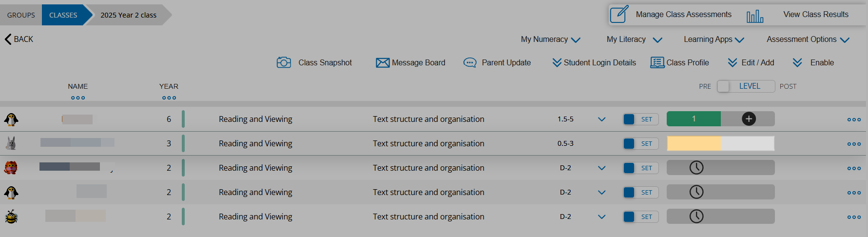Image resolution: width=868 pixels, height=237 pixels.
Task: Open Manage Class Assessments pencil icon
Action: [x=619, y=14]
